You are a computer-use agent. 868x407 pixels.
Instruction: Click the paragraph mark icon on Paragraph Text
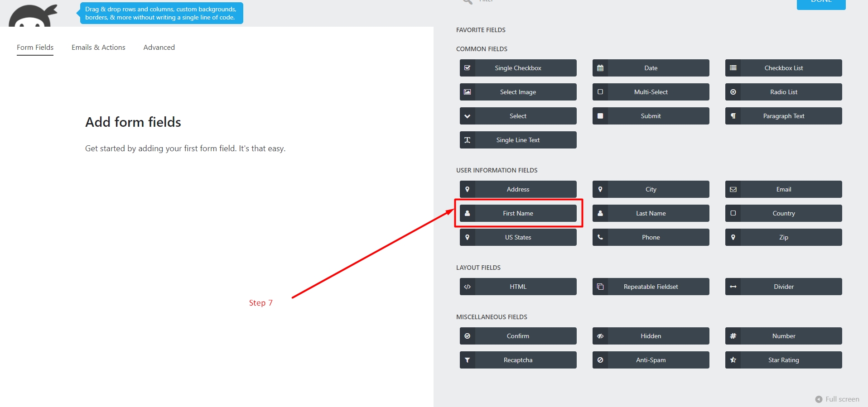pos(733,116)
